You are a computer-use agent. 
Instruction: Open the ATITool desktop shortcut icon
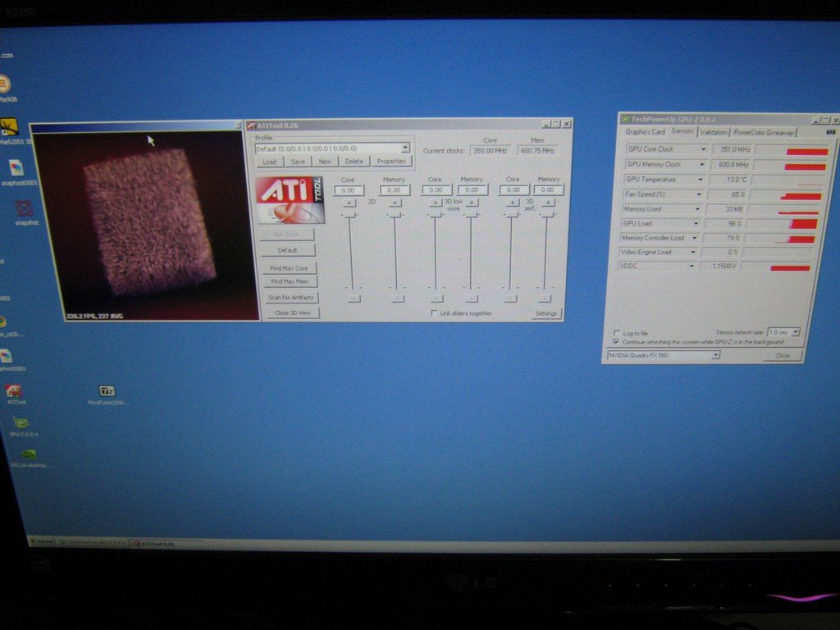click(14, 390)
